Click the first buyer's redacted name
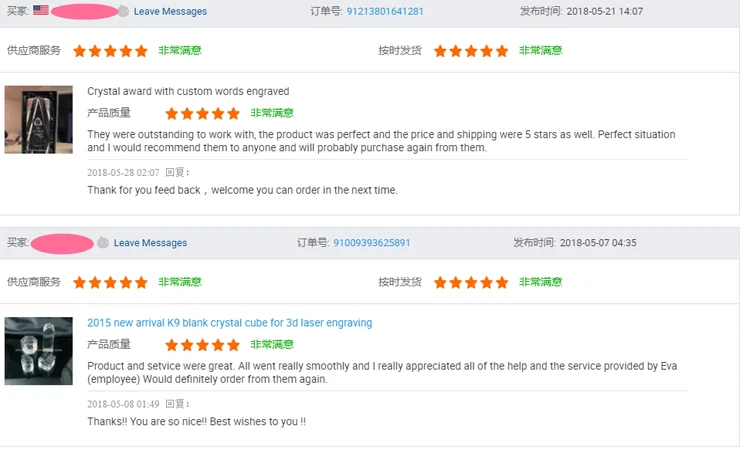The image size is (750, 453). point(84,12)
